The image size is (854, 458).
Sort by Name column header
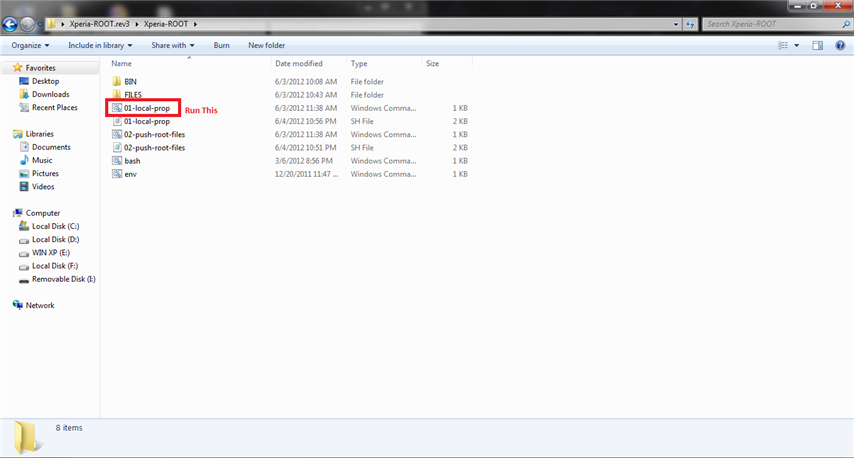(121, 63)
